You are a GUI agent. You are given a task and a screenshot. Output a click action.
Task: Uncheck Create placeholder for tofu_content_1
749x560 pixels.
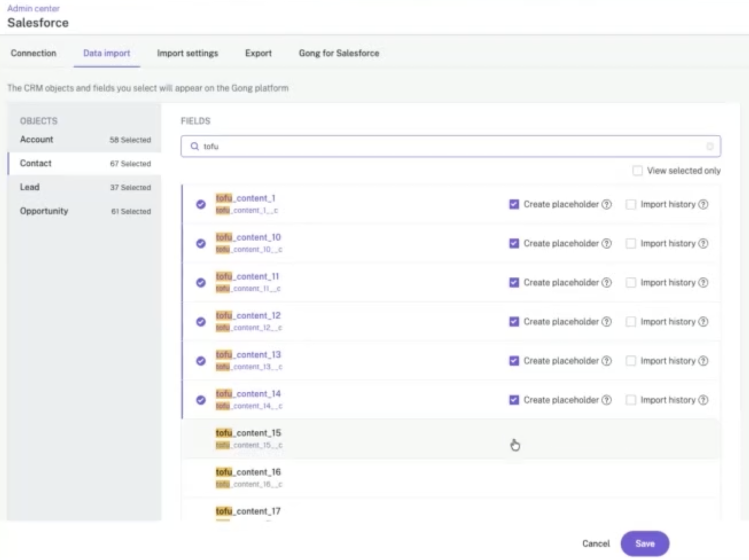point(514,204)
